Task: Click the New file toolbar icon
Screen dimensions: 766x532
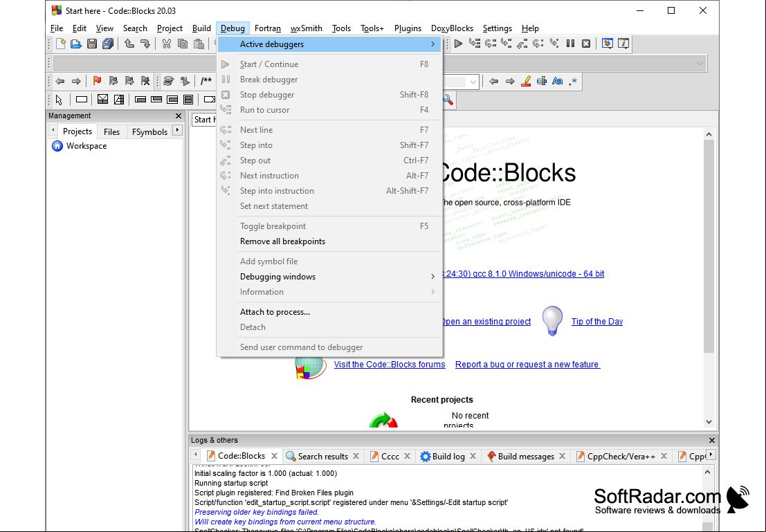Action: [x=61, y=44]
